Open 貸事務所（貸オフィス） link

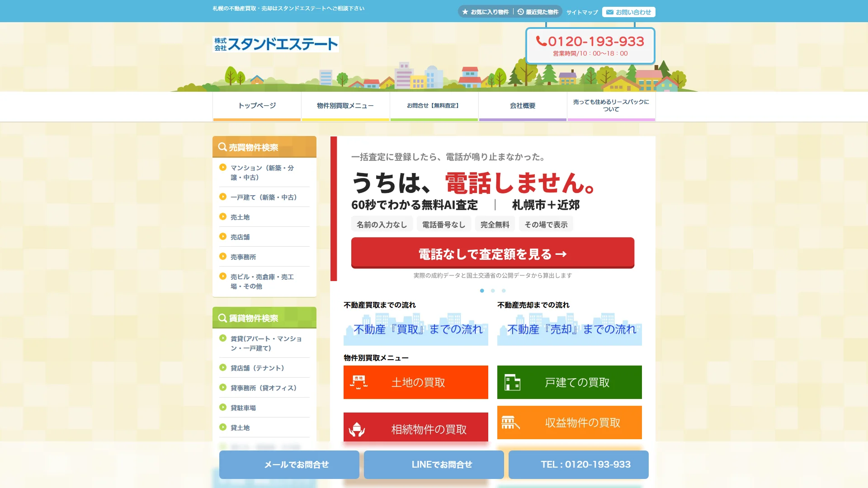264,388
